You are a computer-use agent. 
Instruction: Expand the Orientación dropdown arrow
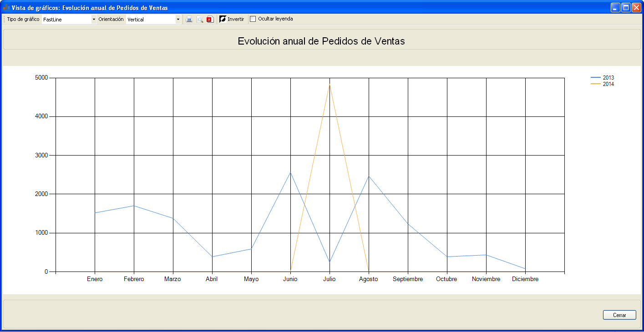coord(178,20)
